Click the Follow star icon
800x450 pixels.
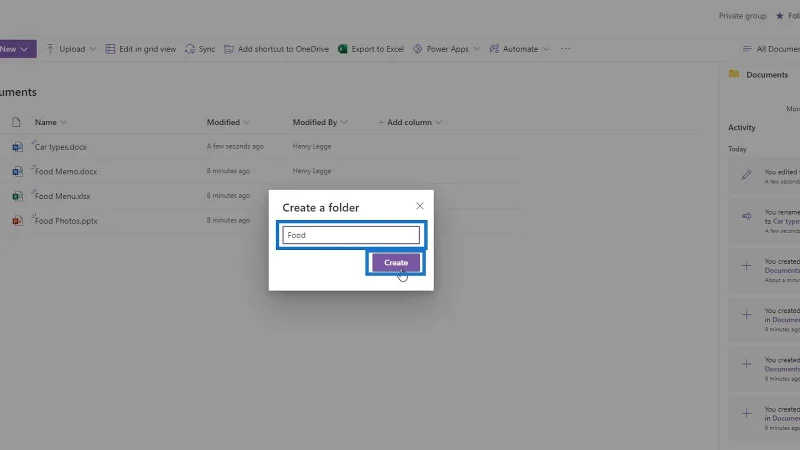click(x=780, y=16)
